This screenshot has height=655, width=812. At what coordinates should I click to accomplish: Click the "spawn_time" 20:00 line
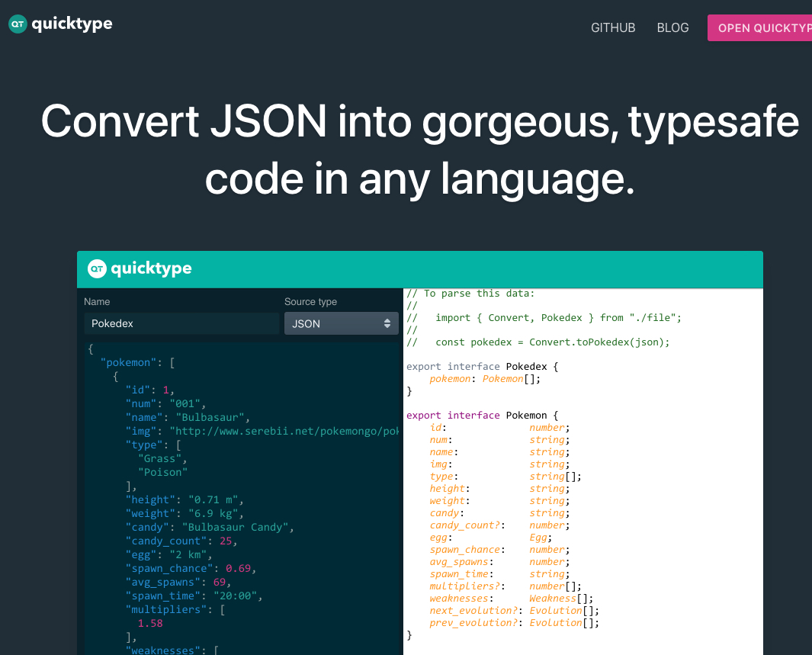pyautogui.click(x=194, y=596)
